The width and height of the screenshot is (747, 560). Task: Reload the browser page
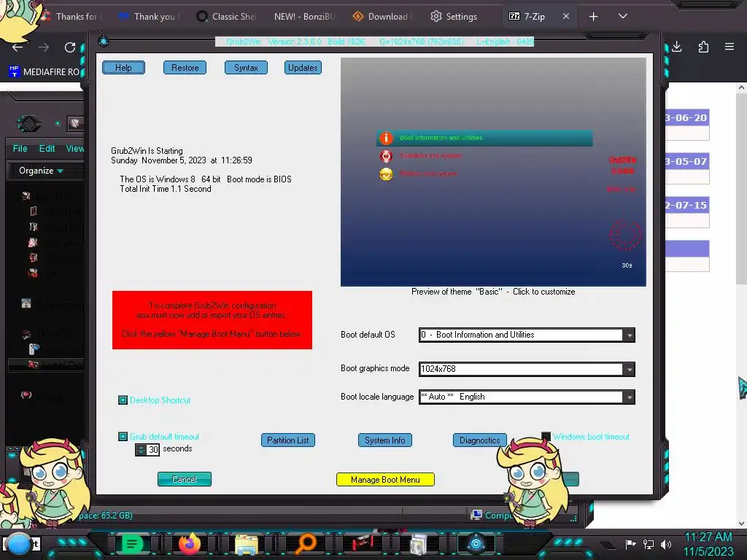(x=70, y=47)
